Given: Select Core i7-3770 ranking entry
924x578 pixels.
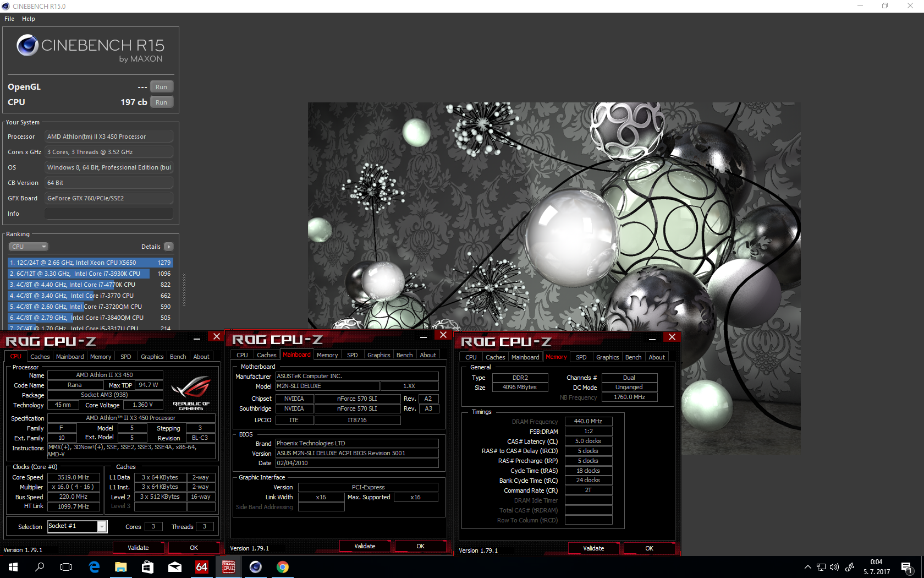Looking at the screenshot, I should tap(90, 296).
